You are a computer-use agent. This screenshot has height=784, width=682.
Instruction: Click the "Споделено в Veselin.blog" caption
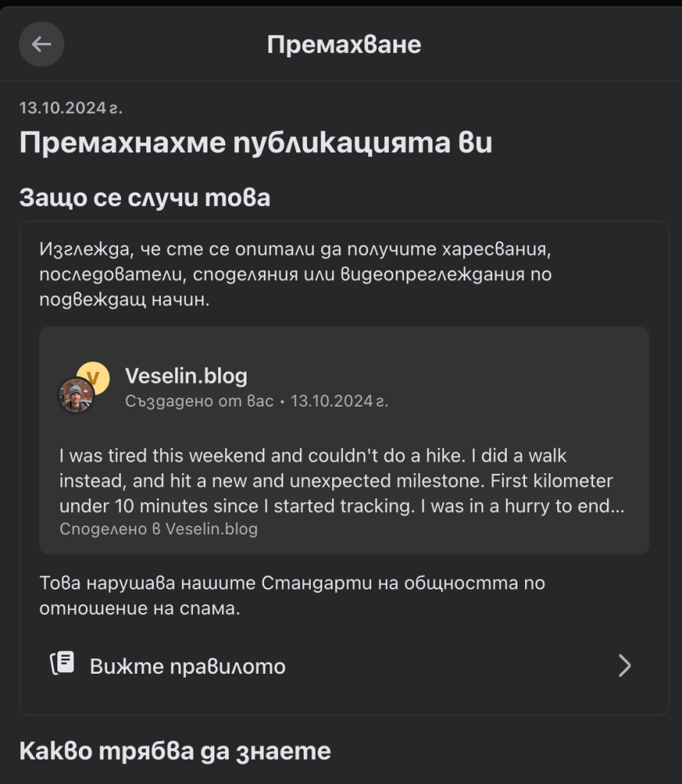pos(158,529)
